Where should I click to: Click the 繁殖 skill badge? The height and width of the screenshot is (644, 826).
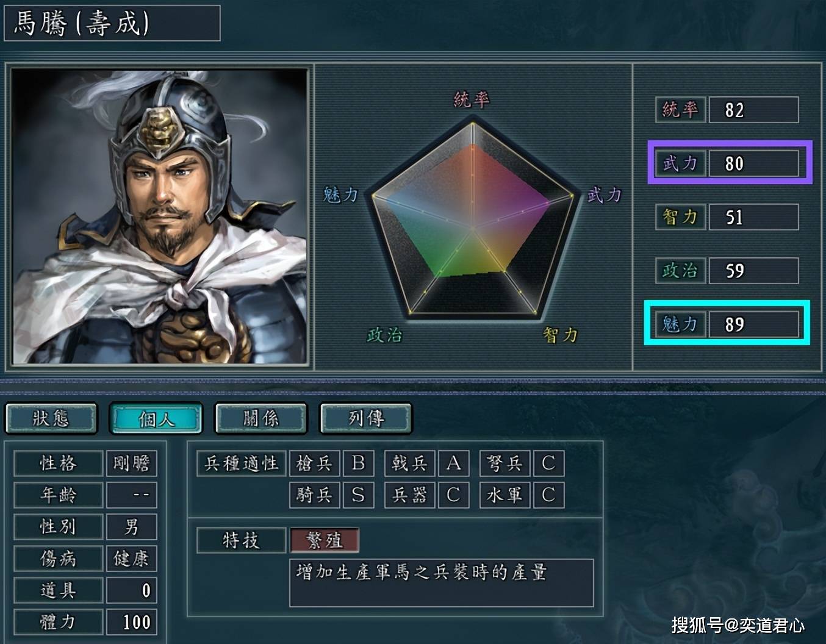325,540
